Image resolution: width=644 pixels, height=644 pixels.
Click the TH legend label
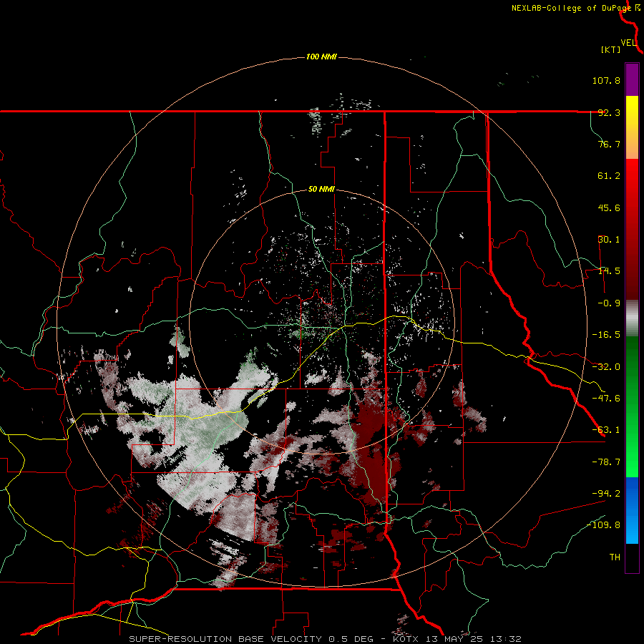click(x=615, y=557)
